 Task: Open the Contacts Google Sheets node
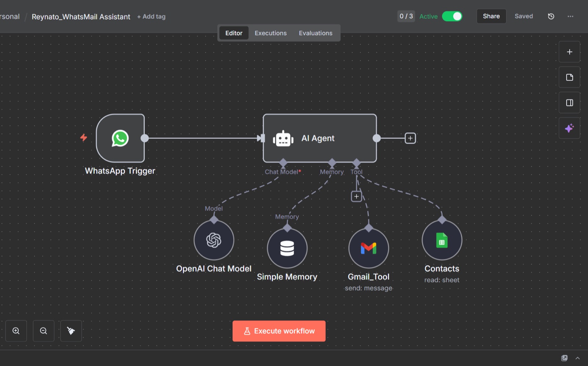click(x=442, y=240)
